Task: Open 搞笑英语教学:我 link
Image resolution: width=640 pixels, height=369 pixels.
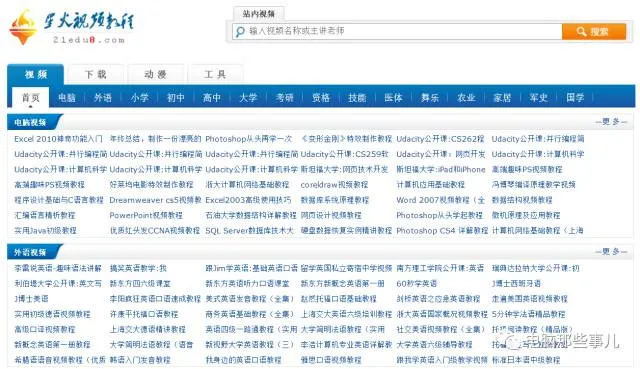Action: point(138,268)
